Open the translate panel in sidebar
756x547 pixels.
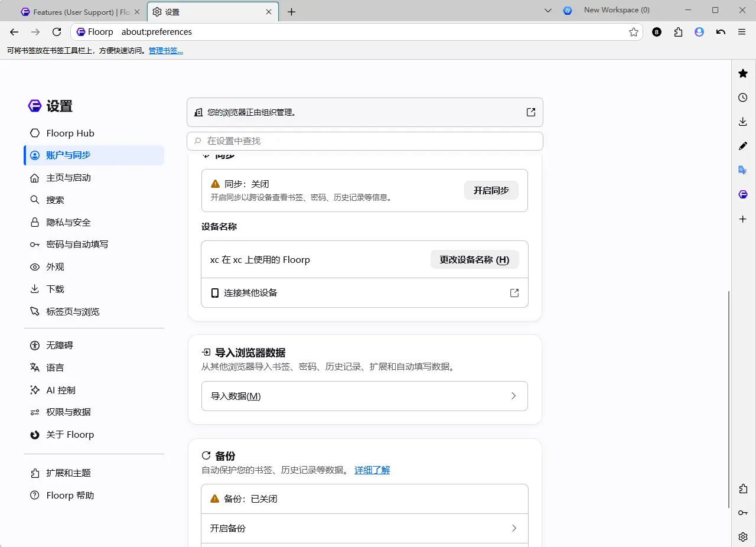(x=743, y=170)
